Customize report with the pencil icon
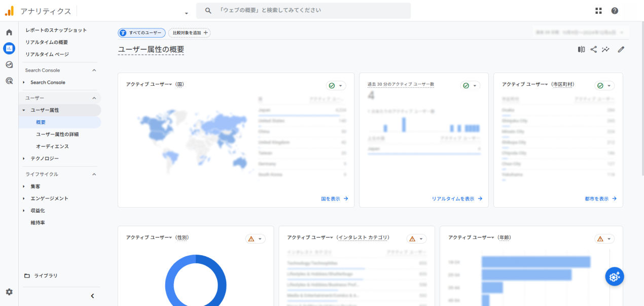Image resolution: width=644 pixels, height=306 pixels. [621, 50]
